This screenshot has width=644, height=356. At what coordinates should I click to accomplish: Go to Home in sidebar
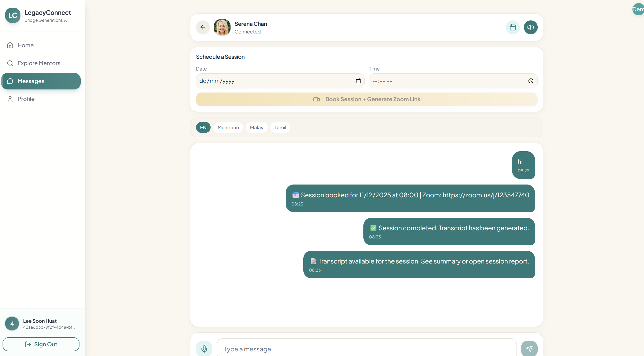tap(26, 45)
